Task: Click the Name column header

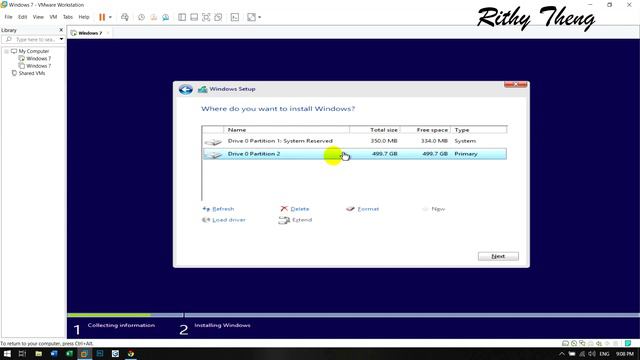Action: [x=286, y=130]
